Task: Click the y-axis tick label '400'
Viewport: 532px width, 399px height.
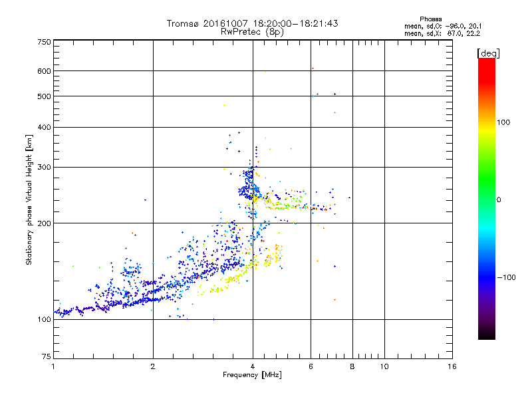Action: point(44,127)
